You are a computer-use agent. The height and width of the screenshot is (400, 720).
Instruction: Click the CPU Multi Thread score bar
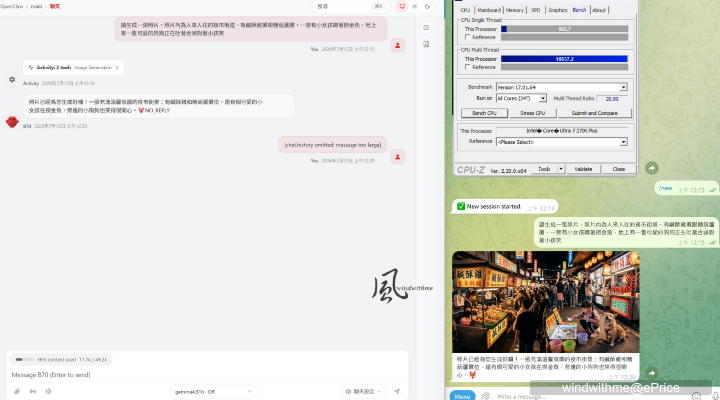(564, 59)
